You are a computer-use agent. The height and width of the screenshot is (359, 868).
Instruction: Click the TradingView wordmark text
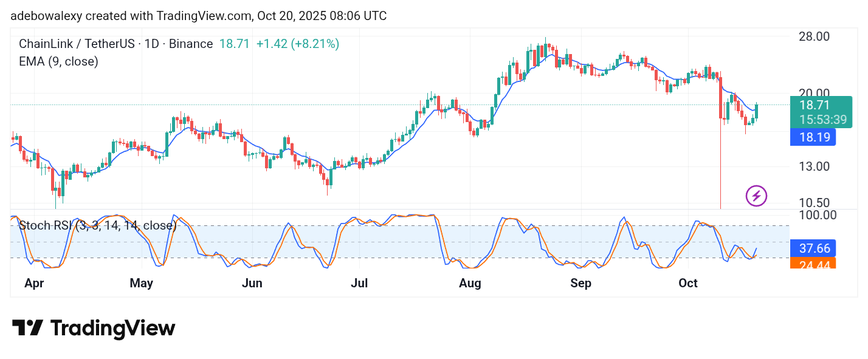(x=112, y=329)
